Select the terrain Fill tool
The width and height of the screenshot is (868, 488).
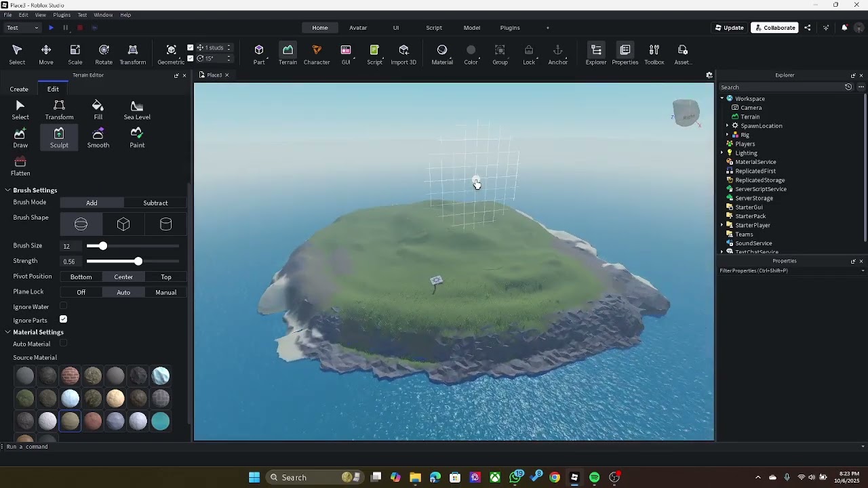point(98,110)
